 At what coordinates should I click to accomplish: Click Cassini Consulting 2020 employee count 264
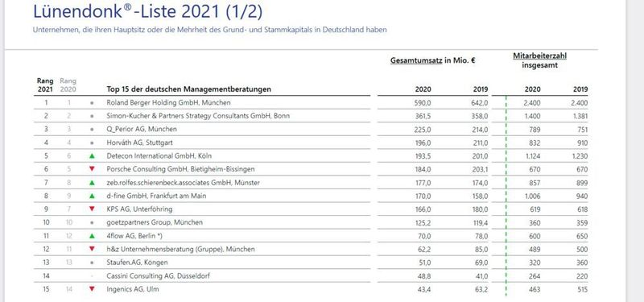535,275
